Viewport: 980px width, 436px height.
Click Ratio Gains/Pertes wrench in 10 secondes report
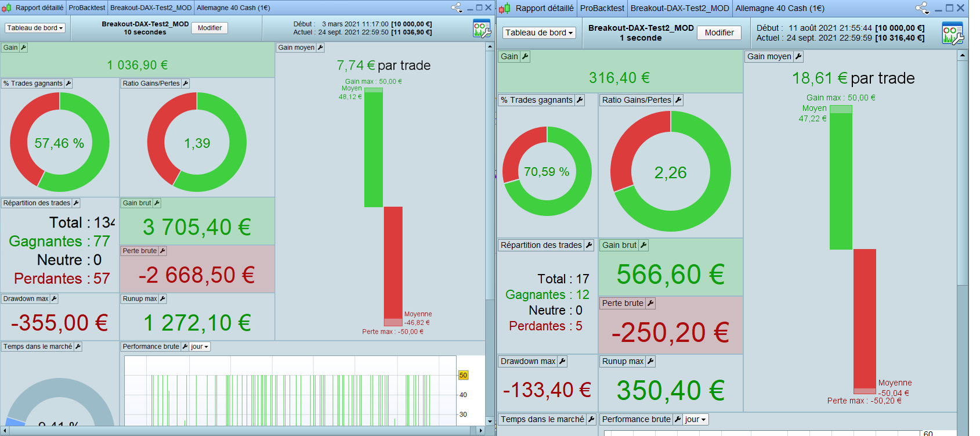tap(186, 84)
